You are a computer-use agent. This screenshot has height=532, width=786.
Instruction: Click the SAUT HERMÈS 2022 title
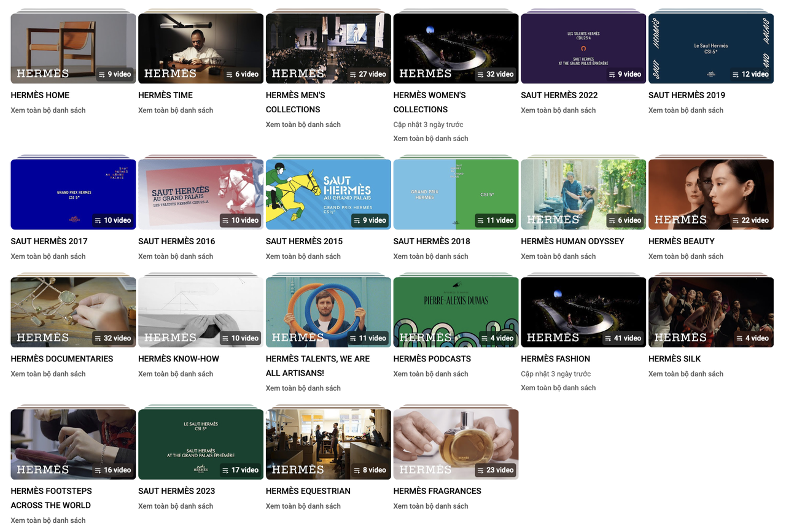pyautogui.click(x=559, y=95)
